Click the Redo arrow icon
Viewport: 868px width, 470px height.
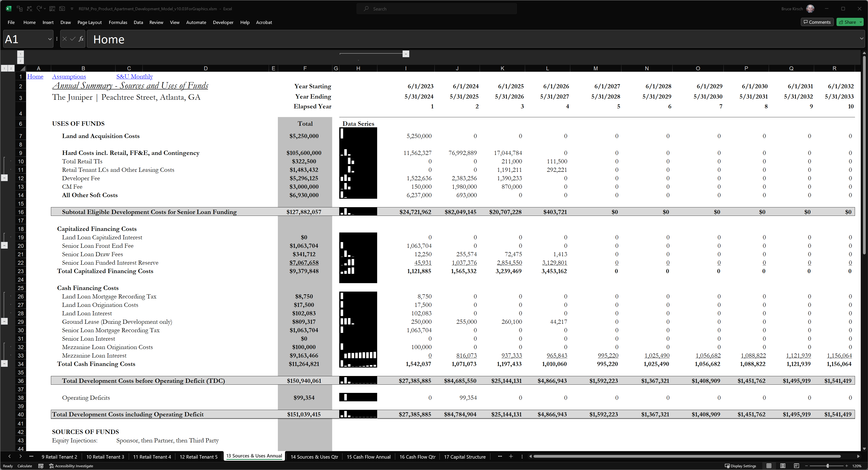pos(39,9)
